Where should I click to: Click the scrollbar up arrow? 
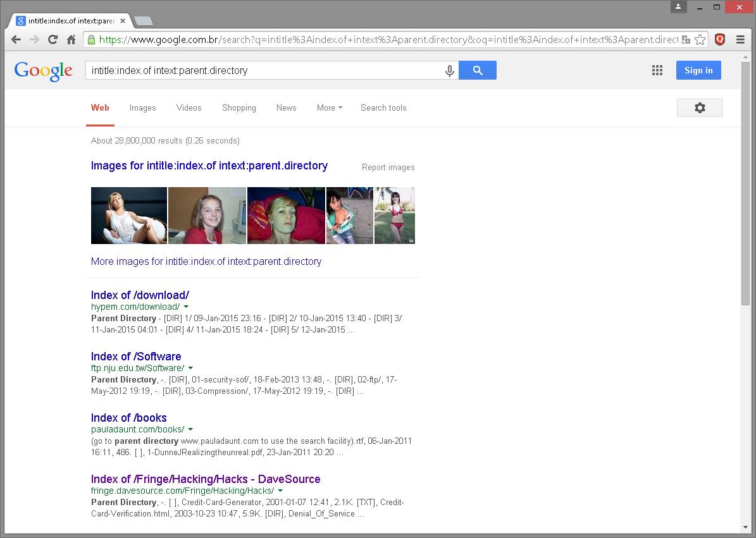point(745,57)
